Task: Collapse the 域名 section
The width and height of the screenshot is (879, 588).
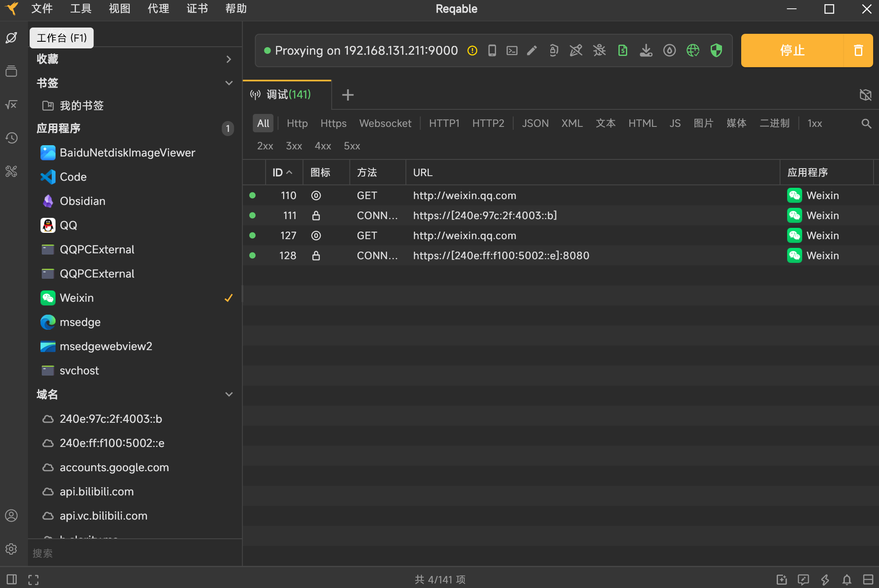Action: click(x=228, y=394)
